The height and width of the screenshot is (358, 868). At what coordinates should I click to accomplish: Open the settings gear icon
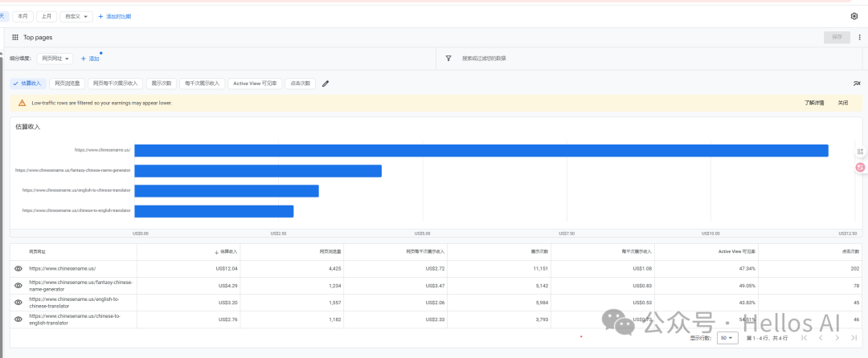(x=854, y=16)
